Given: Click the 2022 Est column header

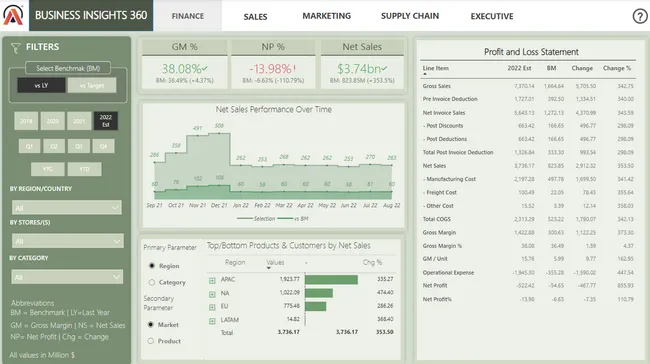Looking at the screenshot, I should tap(519, 68).
